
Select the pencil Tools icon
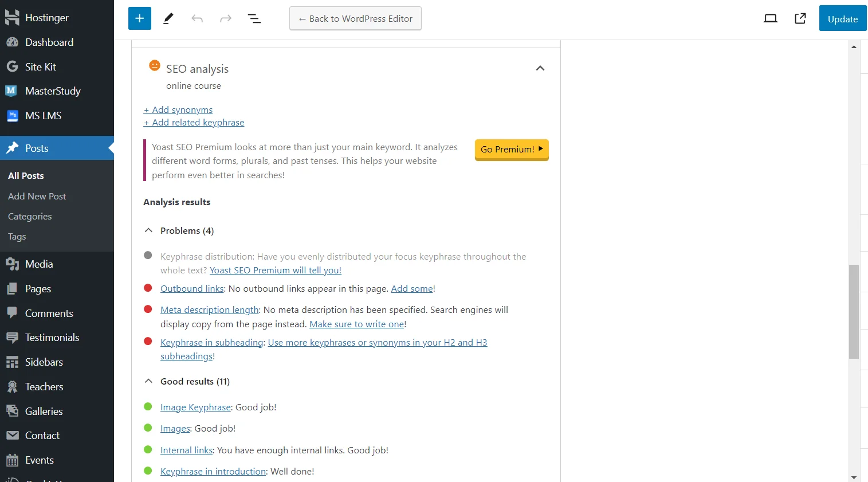168,18
